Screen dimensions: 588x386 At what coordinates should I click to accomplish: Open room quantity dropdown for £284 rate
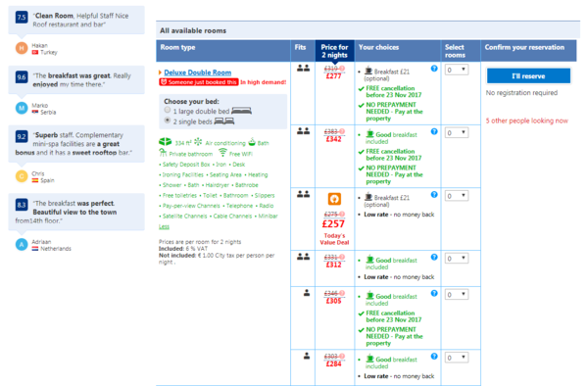click(x=457, y=358)
